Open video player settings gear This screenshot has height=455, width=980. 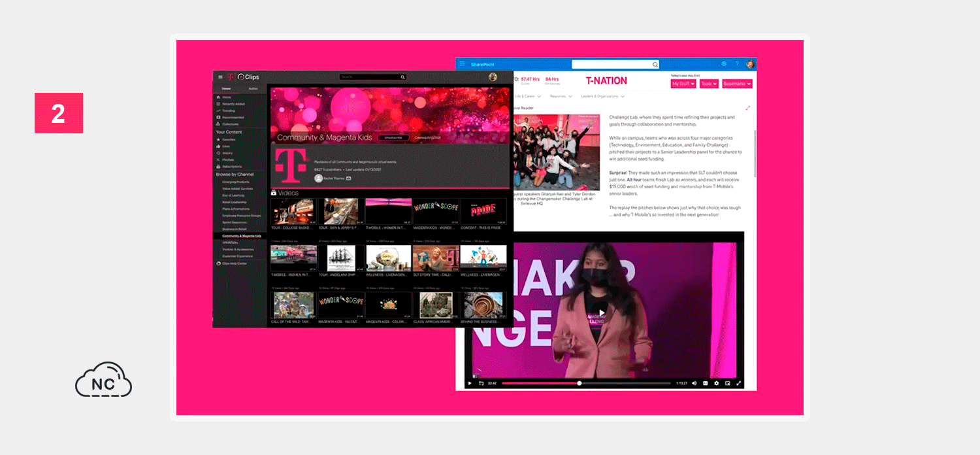pos(717,383)
